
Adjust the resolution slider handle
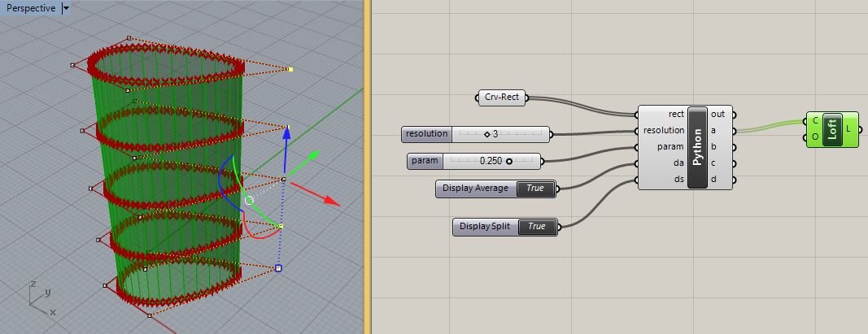[487, 134]
